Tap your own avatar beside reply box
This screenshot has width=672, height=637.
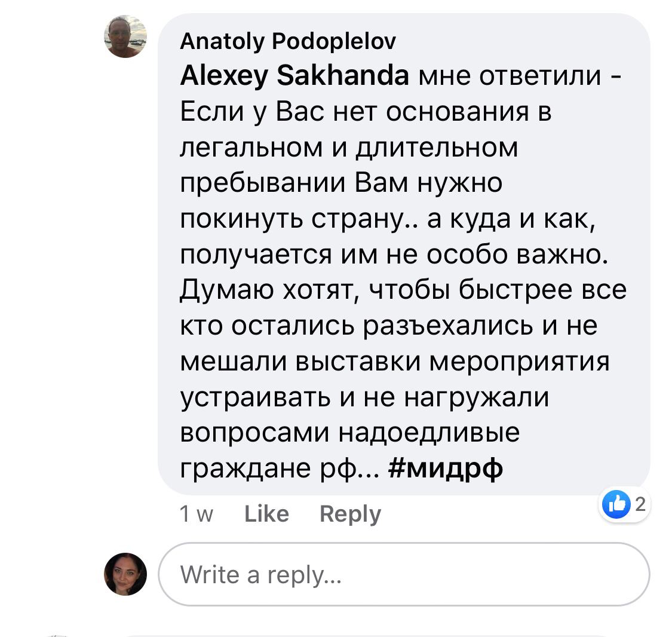coord(125,574)
